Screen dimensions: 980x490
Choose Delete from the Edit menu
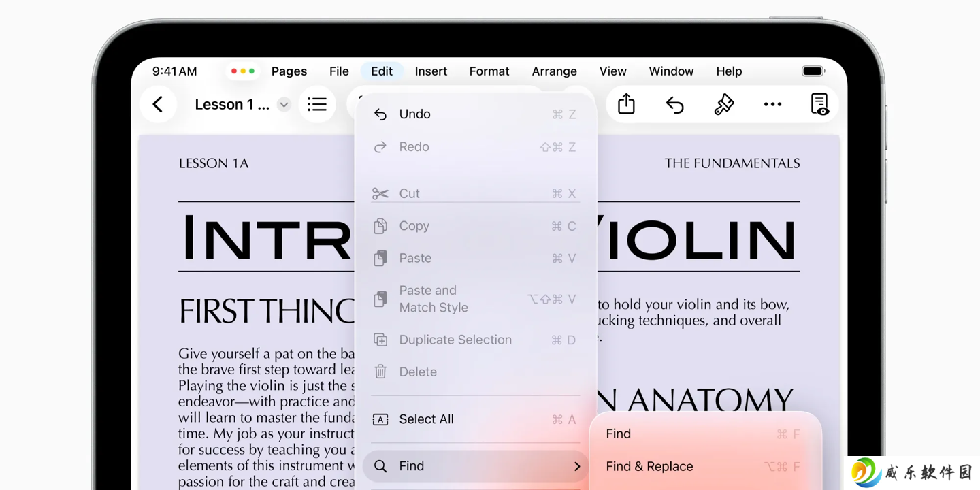point(475,372)
